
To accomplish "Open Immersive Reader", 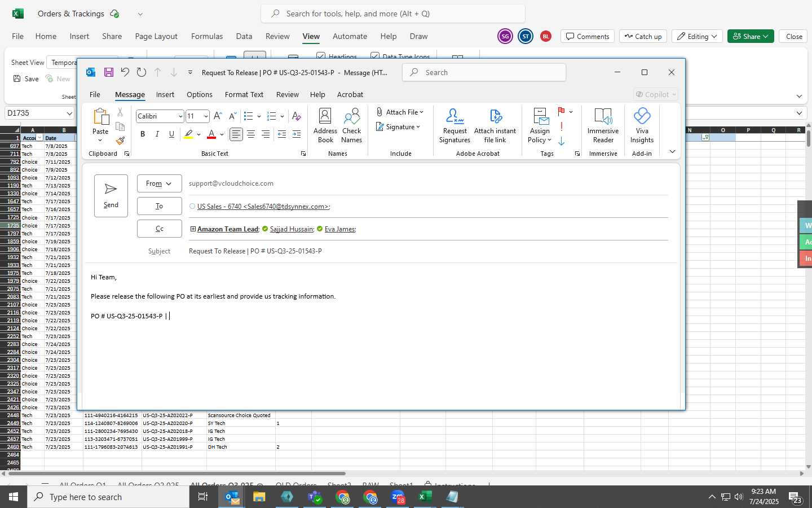I will (x=603, y=126).
